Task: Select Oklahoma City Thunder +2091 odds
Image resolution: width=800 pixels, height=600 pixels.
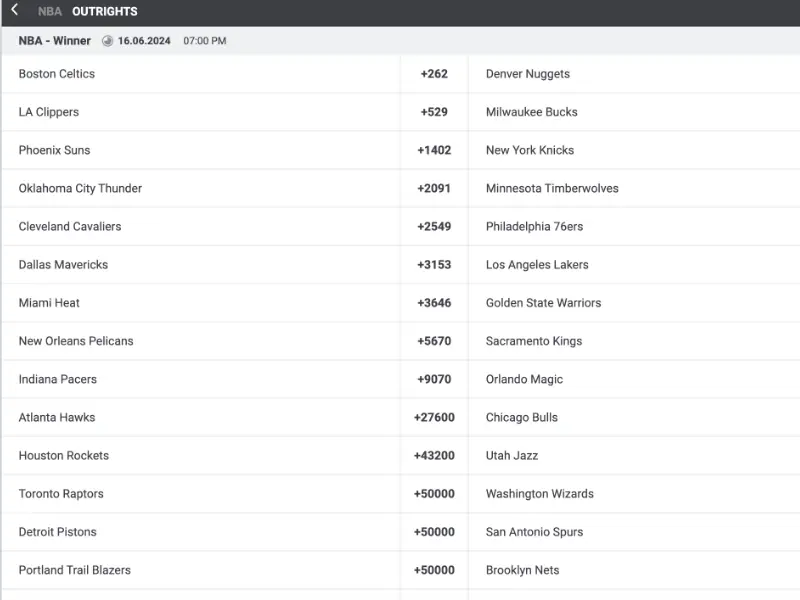Action: point(434,188)
